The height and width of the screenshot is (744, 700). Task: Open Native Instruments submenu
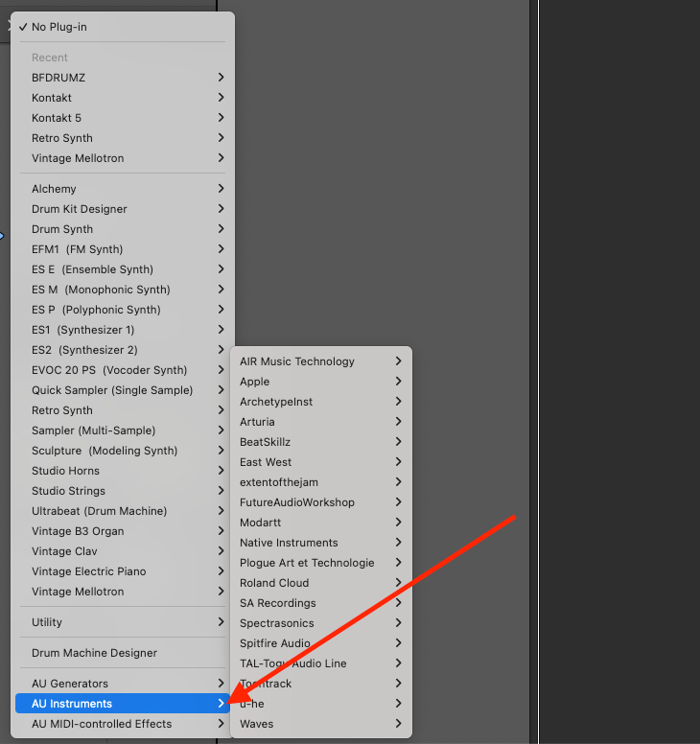tap(321, 543)
